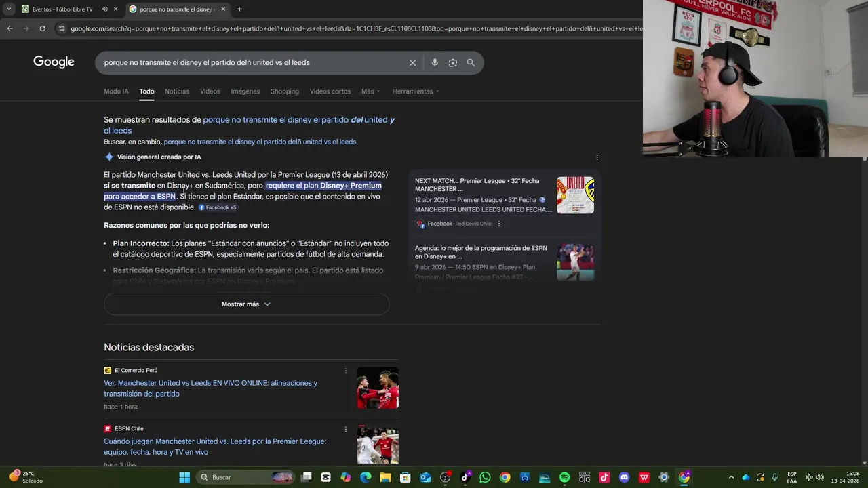Switch to Videos cortos tab
The width and height of the screenshot is (868, 488).
330,91
